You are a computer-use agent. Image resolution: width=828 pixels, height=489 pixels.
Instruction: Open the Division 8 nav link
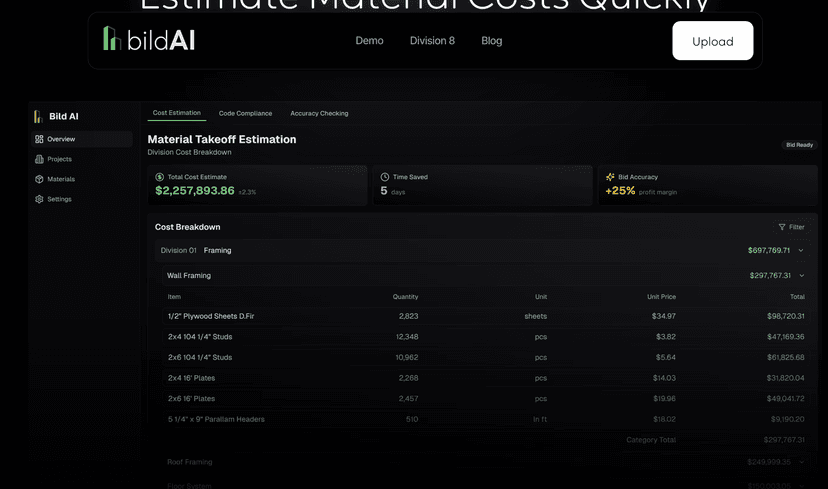[432, 41]
